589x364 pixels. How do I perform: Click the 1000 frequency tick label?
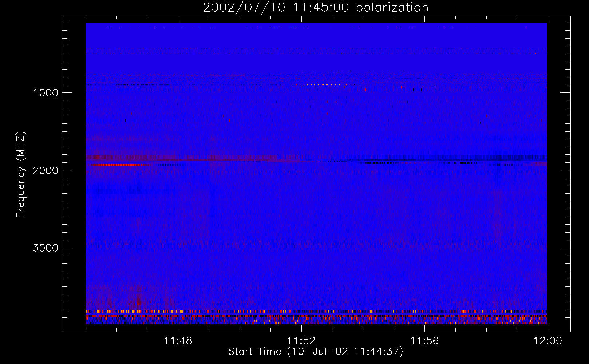pos(46,93)
